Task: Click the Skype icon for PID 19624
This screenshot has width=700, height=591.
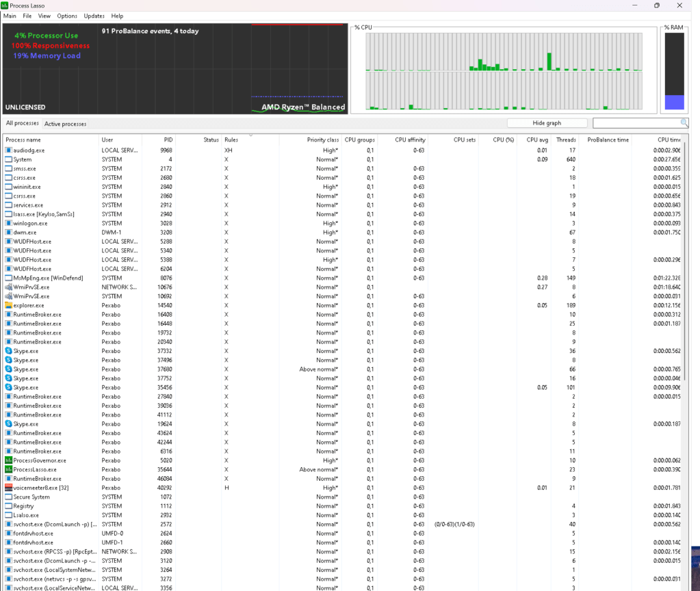Action: point(8,424)
